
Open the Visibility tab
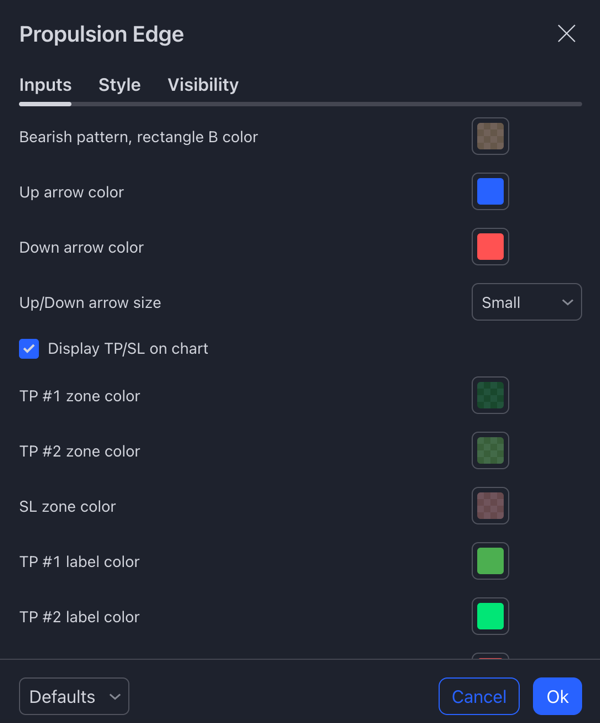pos(203,85)
